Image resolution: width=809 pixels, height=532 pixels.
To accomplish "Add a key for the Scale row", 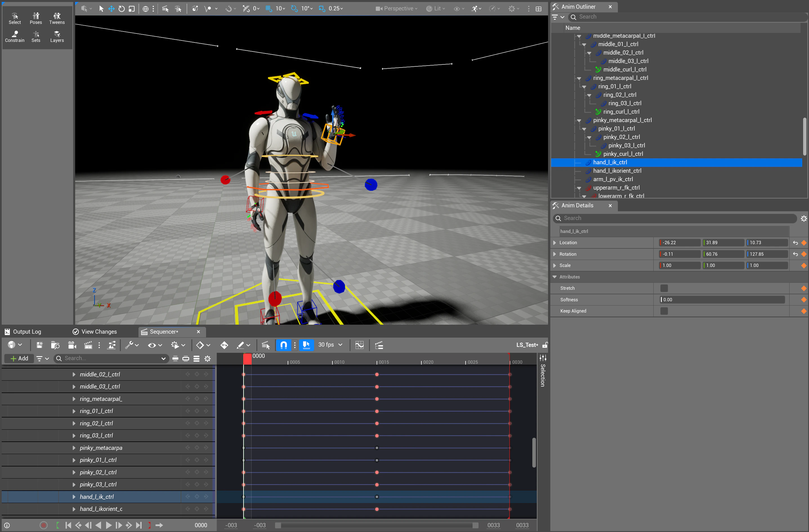I will coord(804,266).
